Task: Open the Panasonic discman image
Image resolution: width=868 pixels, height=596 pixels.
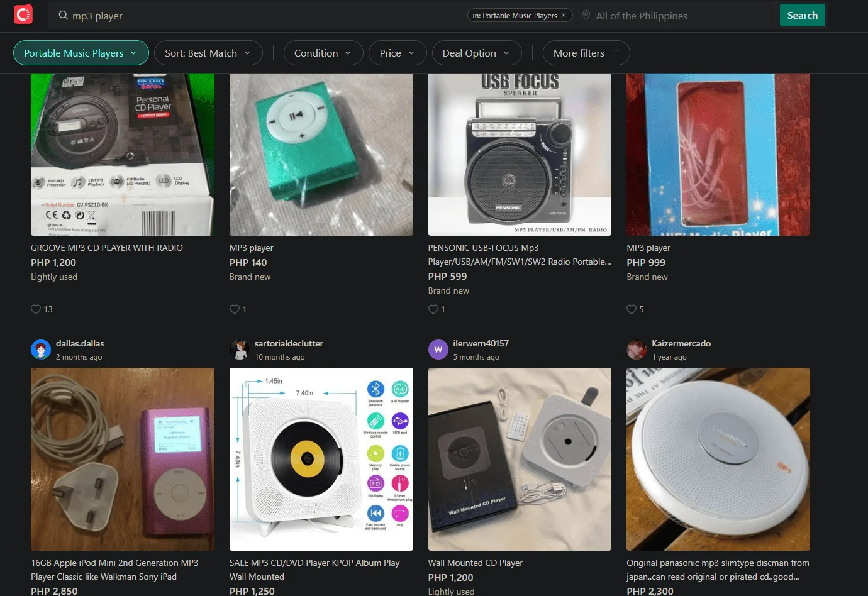Action: (718, 459)
